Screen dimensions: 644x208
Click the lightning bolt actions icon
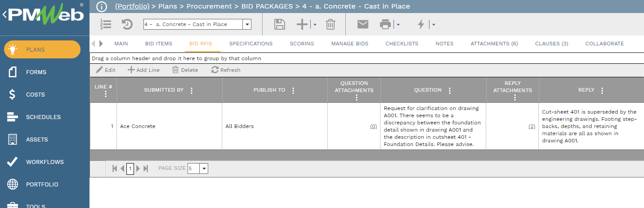(421, 24)
